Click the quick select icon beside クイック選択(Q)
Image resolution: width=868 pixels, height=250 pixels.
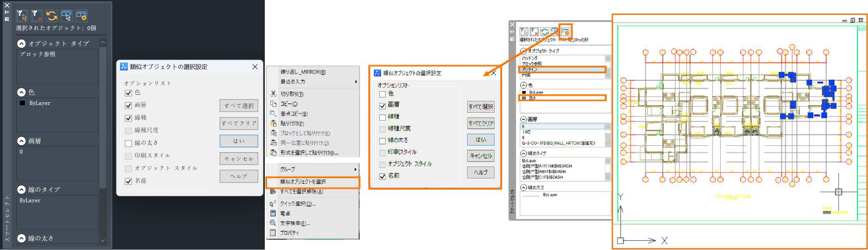[x=273, y=203]
